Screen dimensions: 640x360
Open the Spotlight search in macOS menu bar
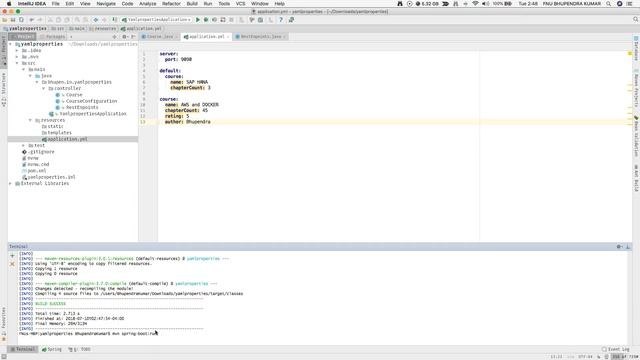609,3
